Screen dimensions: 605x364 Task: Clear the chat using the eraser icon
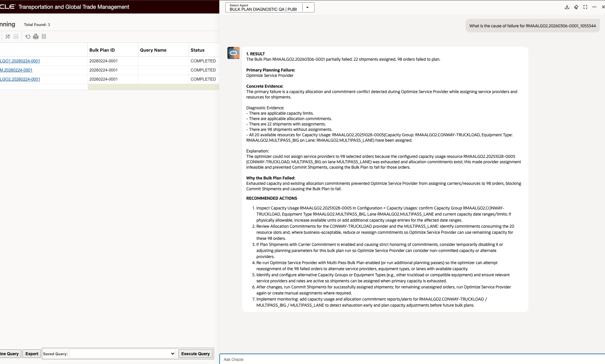click(576, 7)
